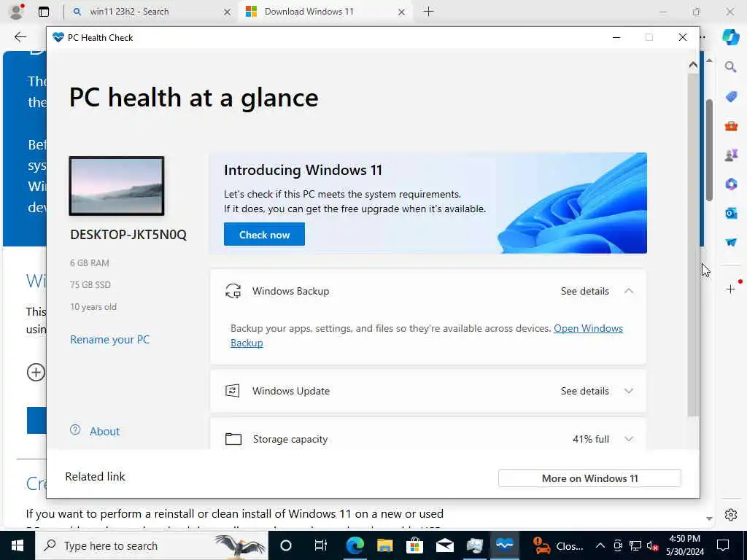Open the Shopping tag icon in Edge sidebar
Image resolution: width=747 pixels, height=560 pixels.
731,97
